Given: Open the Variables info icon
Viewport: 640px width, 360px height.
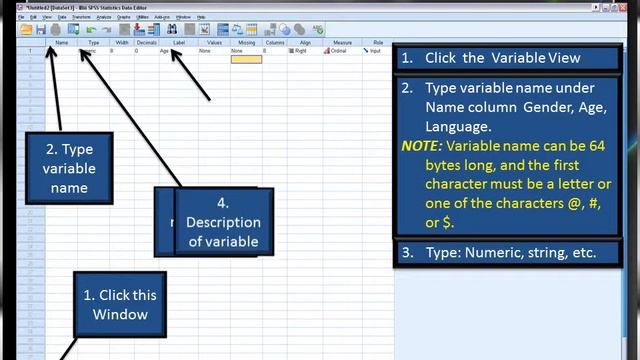Looking at the screenshot, I should 154,30.
